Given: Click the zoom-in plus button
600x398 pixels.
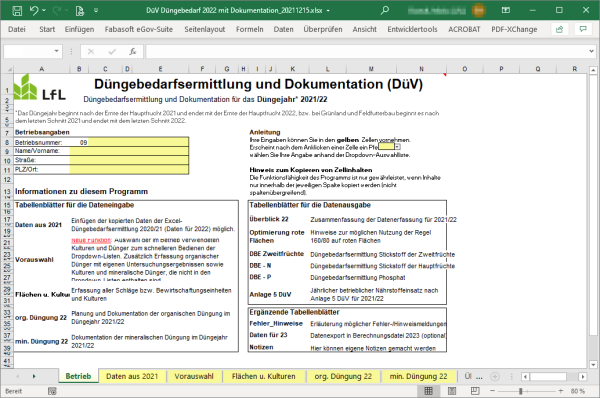Looking at the screenshot, I should pos(561,391).
